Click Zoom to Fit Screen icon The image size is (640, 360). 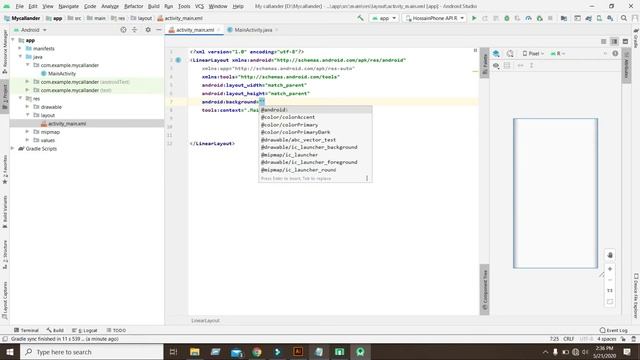[x=610, y=302]
